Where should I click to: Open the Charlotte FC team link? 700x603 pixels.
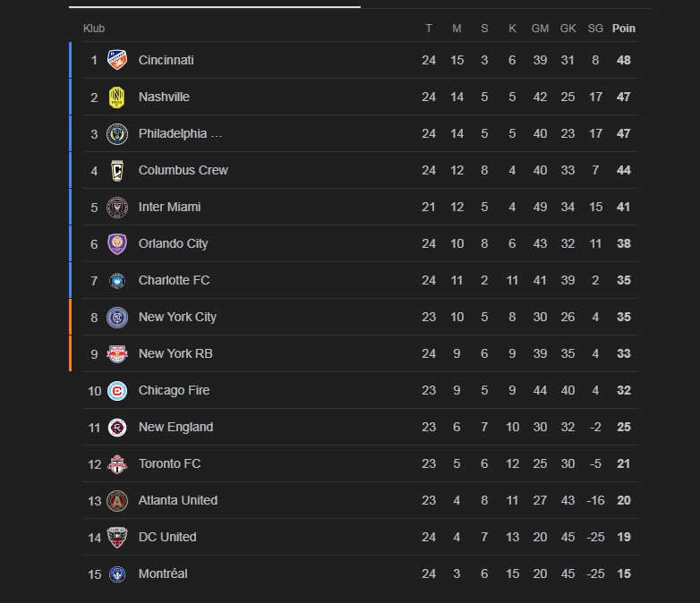(x=174, y=280)
